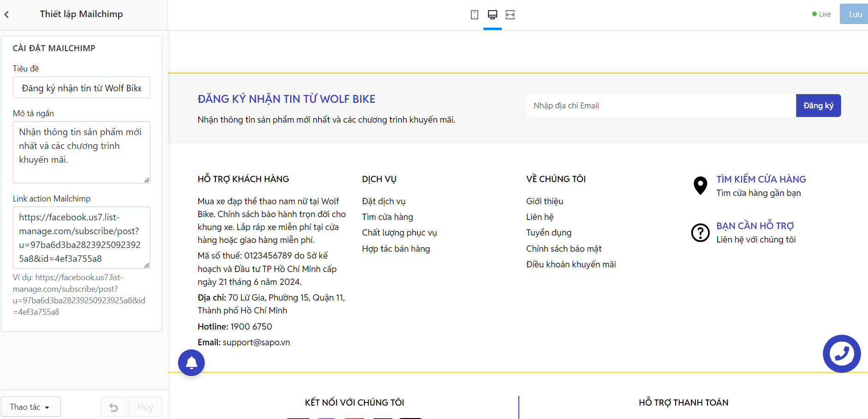Click the support@sapo.vn email link
Screen dimensions: 868x419
click(256, 342)
